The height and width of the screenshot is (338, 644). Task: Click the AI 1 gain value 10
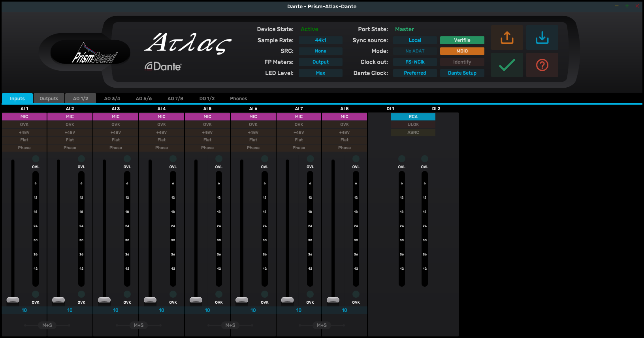(24, 310)
